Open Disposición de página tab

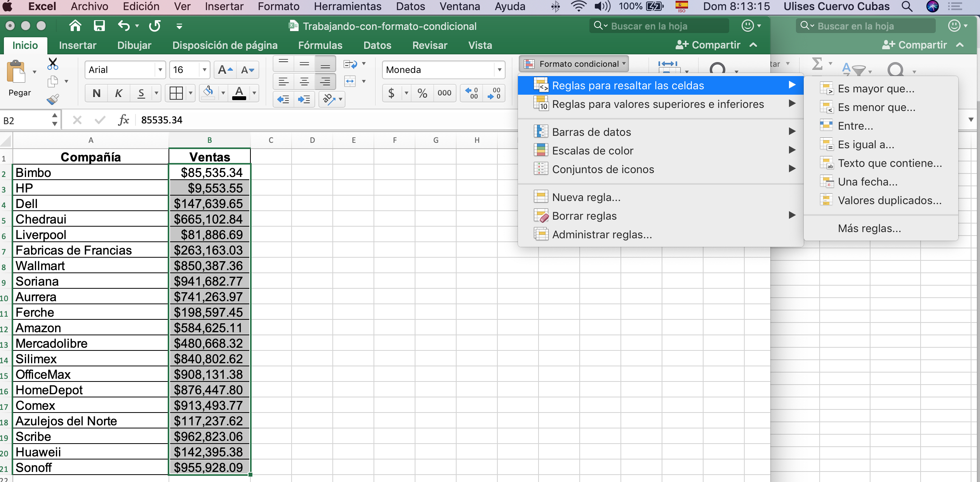[225, 45]
